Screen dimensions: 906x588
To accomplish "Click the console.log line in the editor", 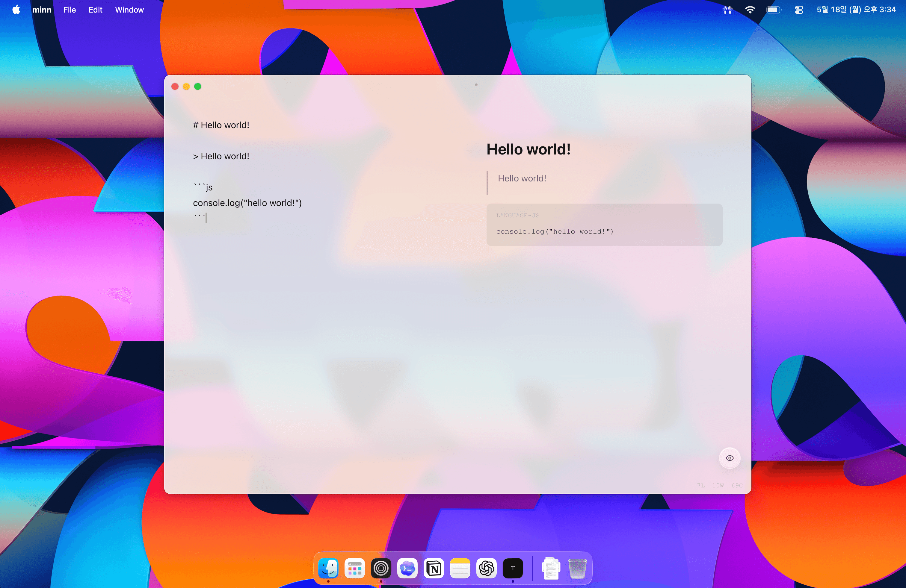I will (x=247, y=203).
